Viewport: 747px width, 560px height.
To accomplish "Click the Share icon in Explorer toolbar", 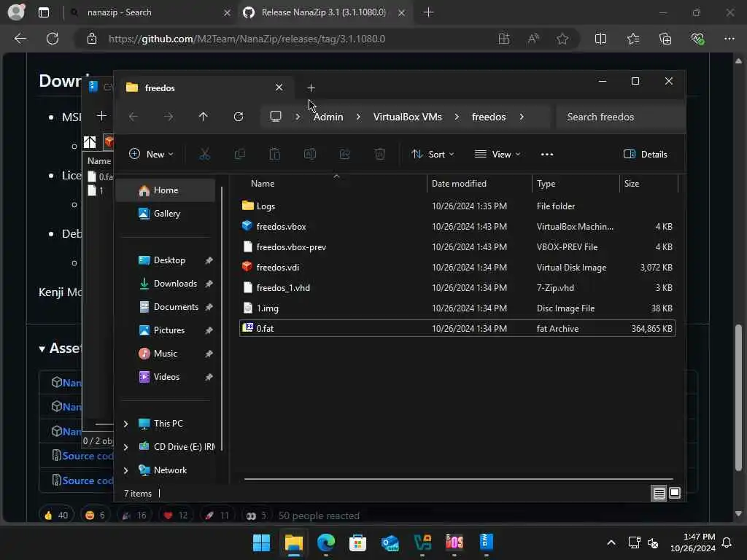I will click(345, 155).
